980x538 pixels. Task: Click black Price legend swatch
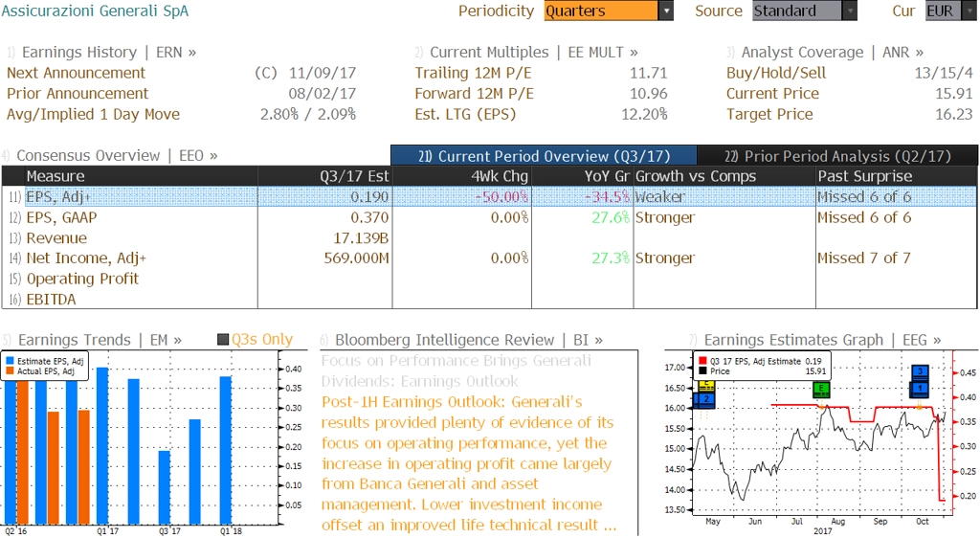[702, 371]
